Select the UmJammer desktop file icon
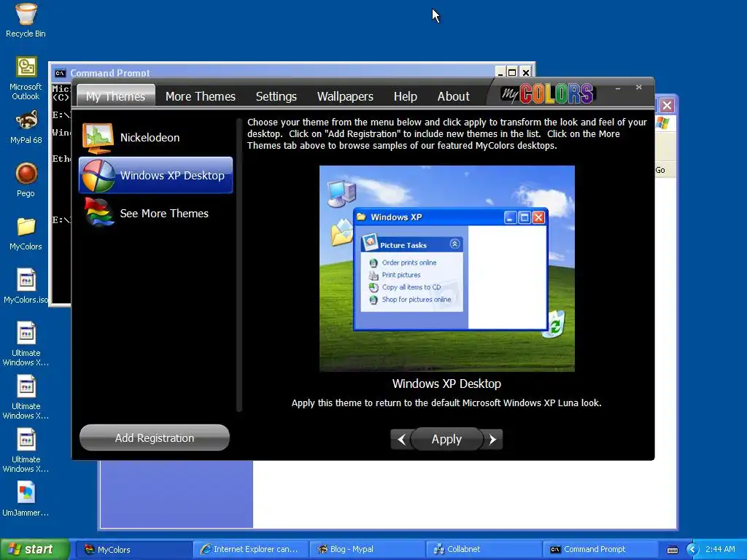The width and height of the screenshot is (747, 560). click(26, 493)
